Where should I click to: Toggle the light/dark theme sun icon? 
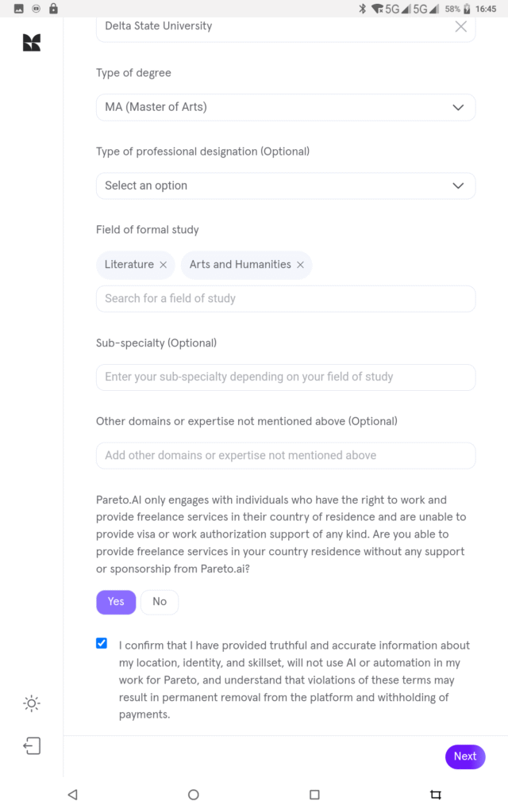click(32, 703)
